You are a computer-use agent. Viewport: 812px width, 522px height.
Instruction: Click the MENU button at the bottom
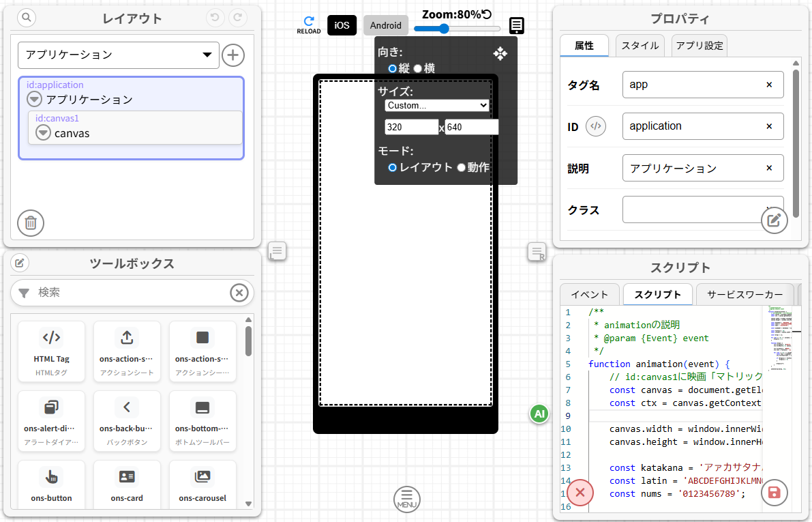[406, 499]
